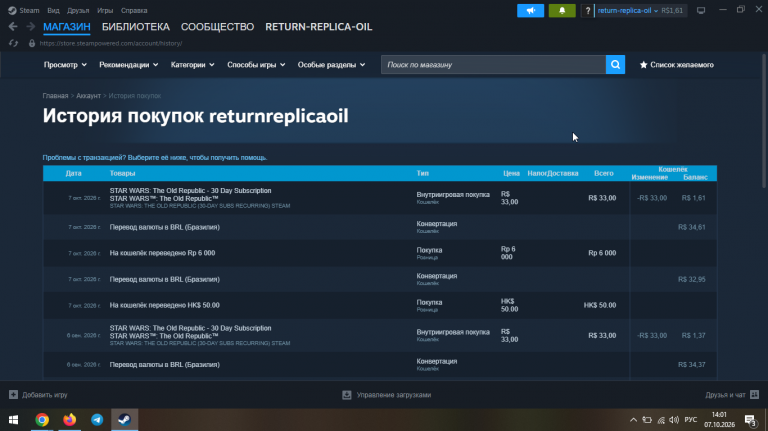Open the account dropdown return-replica-oil
768x431 pixels.
point(627,10)
